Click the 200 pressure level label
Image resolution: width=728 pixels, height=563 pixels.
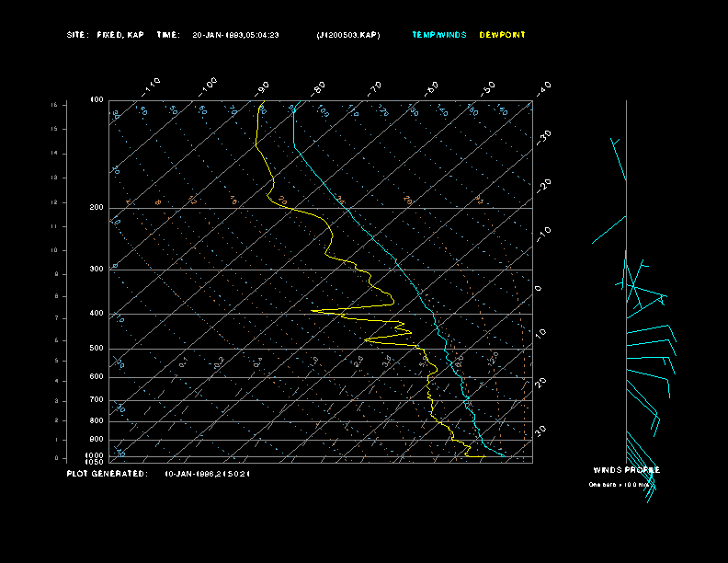[97, 208]
